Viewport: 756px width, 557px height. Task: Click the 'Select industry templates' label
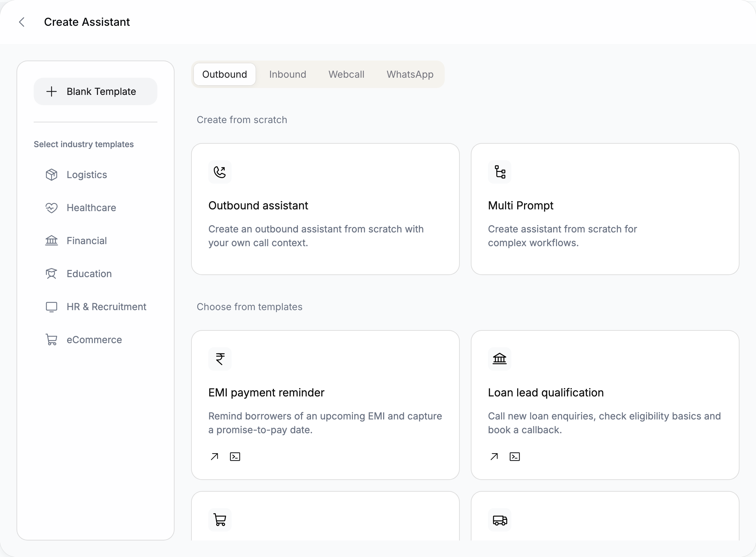point(84,144)
